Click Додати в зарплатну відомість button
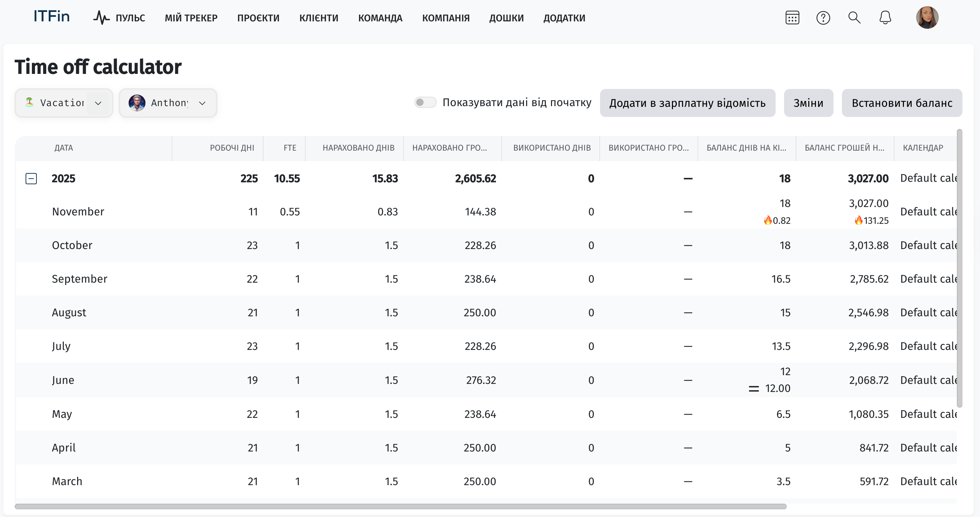 687,103
